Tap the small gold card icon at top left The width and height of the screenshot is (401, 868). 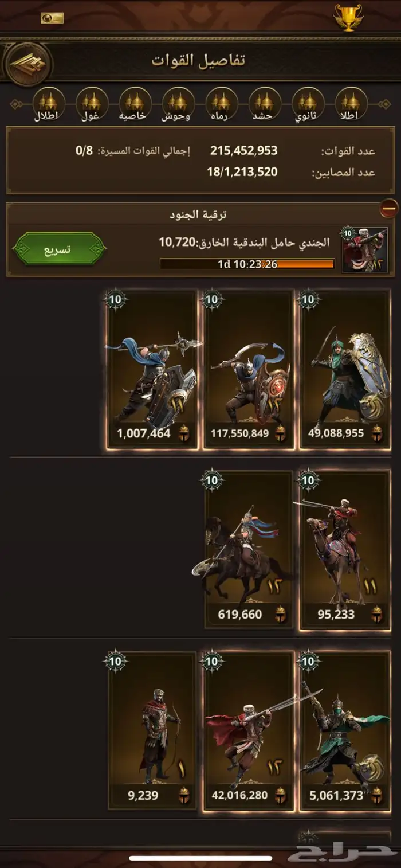[x=52, y=18]
